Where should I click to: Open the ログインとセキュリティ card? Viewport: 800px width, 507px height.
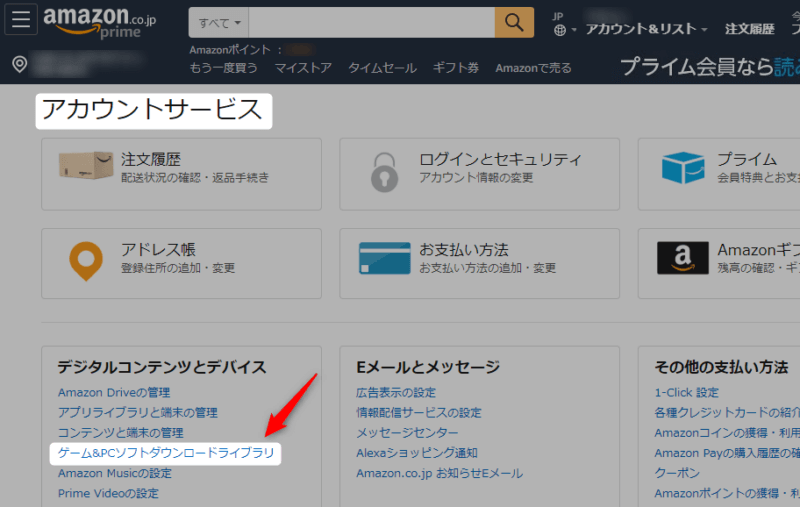pyautogui.click(x=480, y=174)
